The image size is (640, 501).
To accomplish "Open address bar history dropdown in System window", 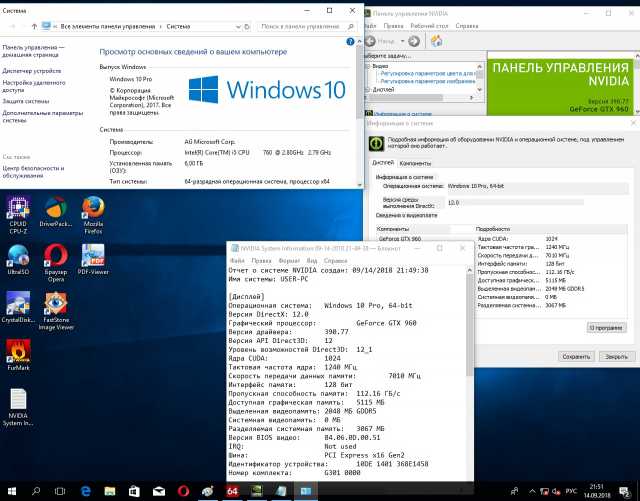I will tap(238, 27).
